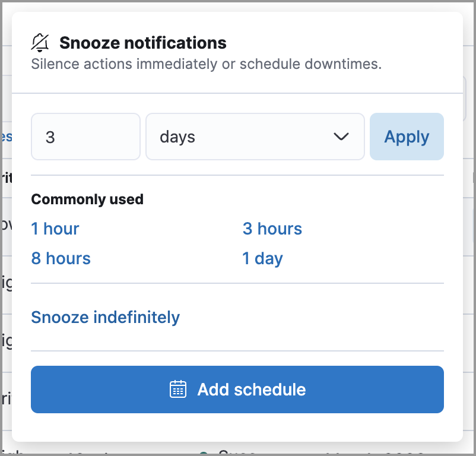Snooze for 1 day using quick option

(262, 258)
